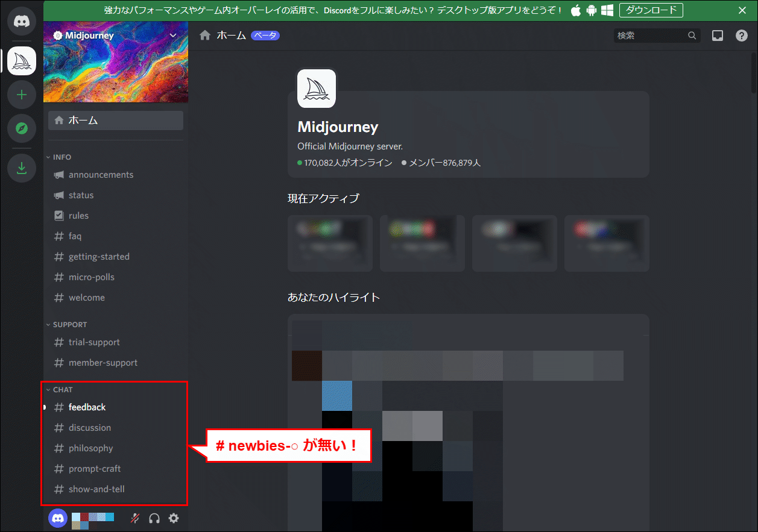
Task: Click the Official Midjourney server. description
Action: 350,146
